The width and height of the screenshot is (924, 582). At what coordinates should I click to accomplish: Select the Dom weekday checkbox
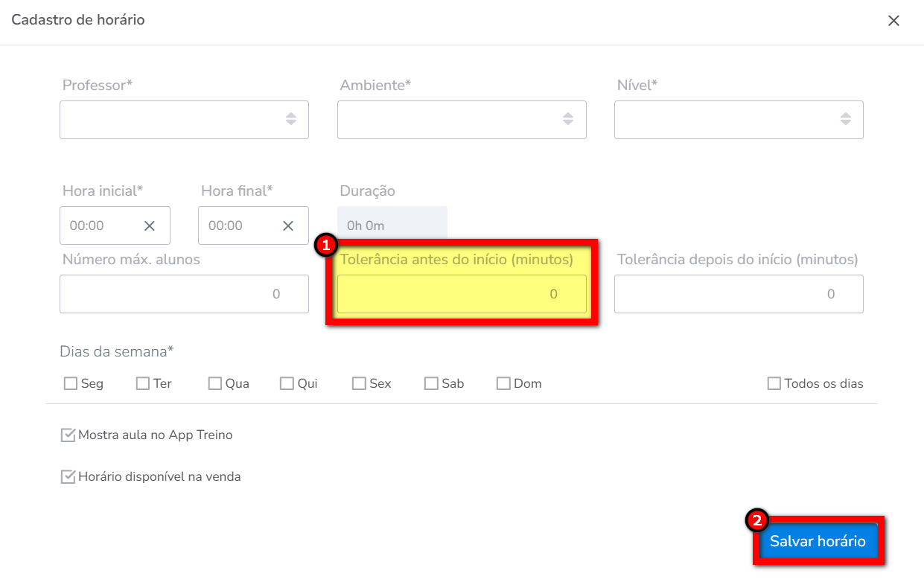503,383
